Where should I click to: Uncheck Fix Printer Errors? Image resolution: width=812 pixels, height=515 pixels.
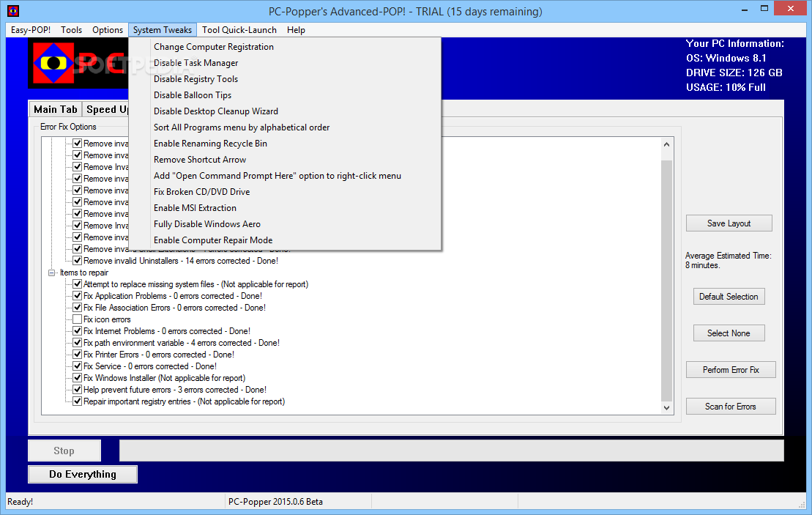(x=77, y=355)
